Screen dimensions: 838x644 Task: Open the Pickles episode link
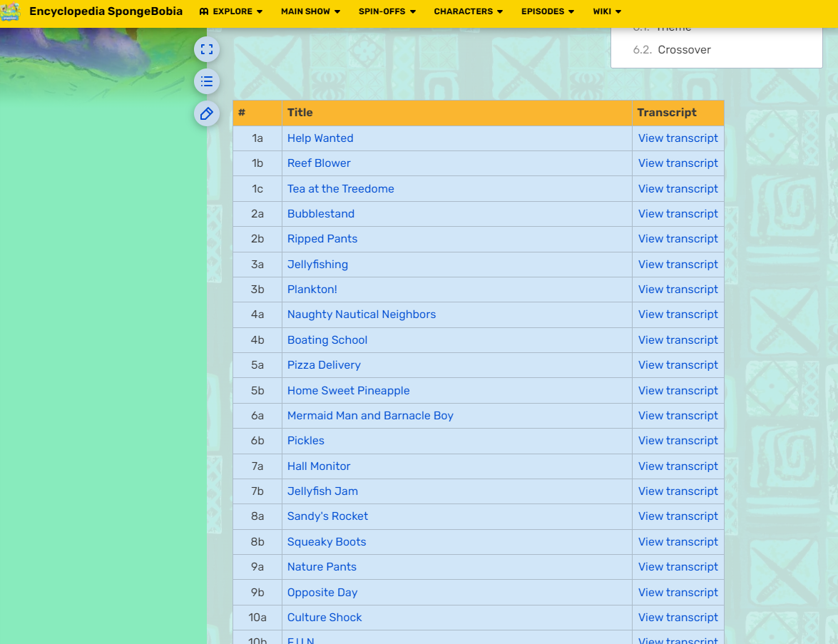[306, 441]
